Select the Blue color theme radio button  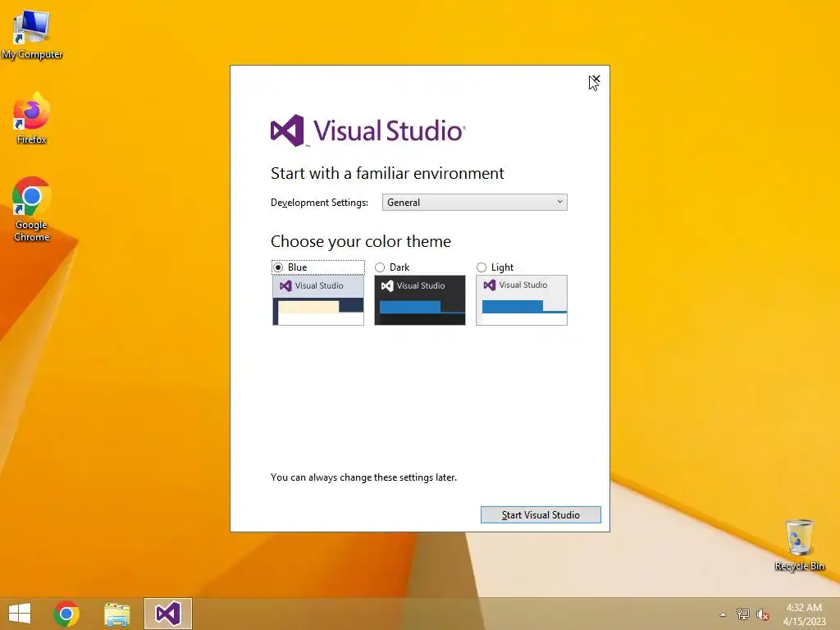pos(278,267)
